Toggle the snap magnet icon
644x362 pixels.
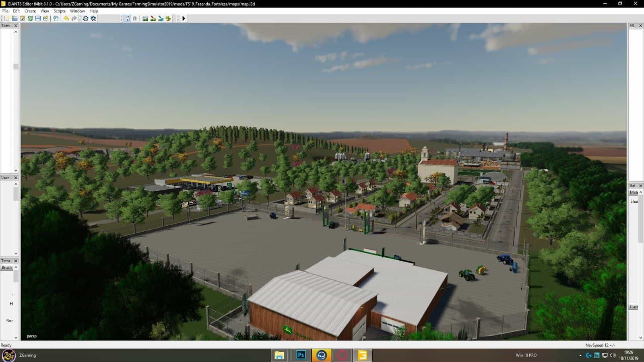point(135,19)
